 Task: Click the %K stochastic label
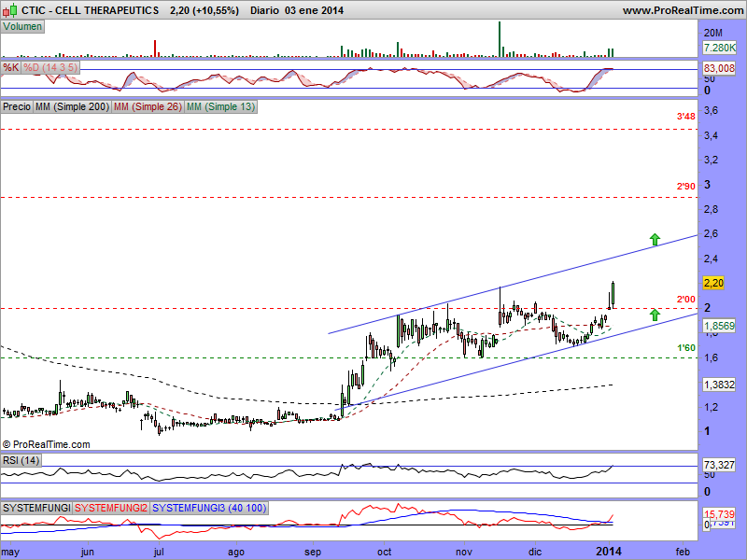coord(10,67)
